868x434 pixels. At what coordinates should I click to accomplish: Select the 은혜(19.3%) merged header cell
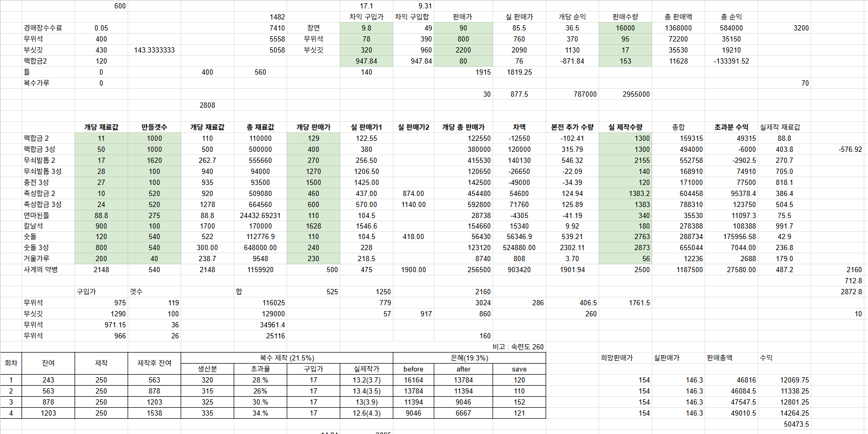click(x=469, y=358)
